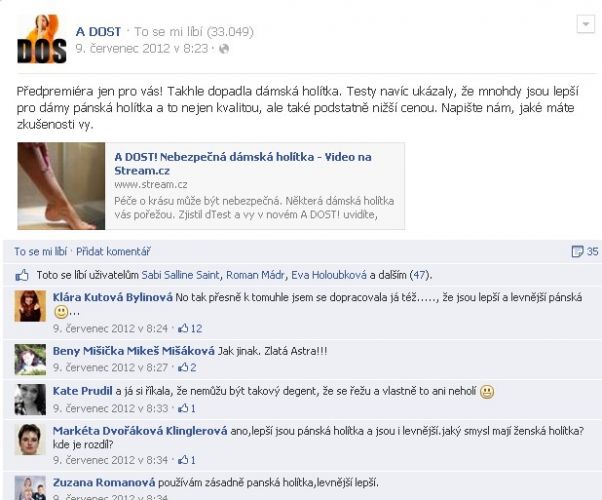
Task: Click Přidat komentář link
Action: coord(113,252)
